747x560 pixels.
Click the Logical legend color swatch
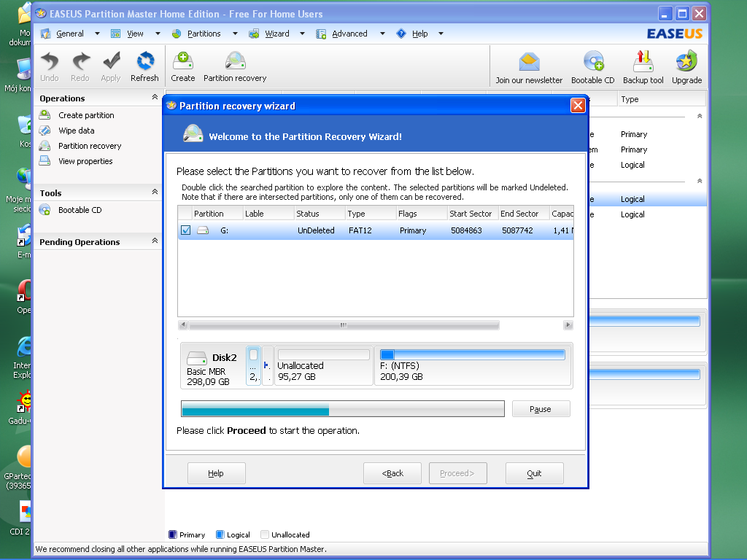coord(220,534)
